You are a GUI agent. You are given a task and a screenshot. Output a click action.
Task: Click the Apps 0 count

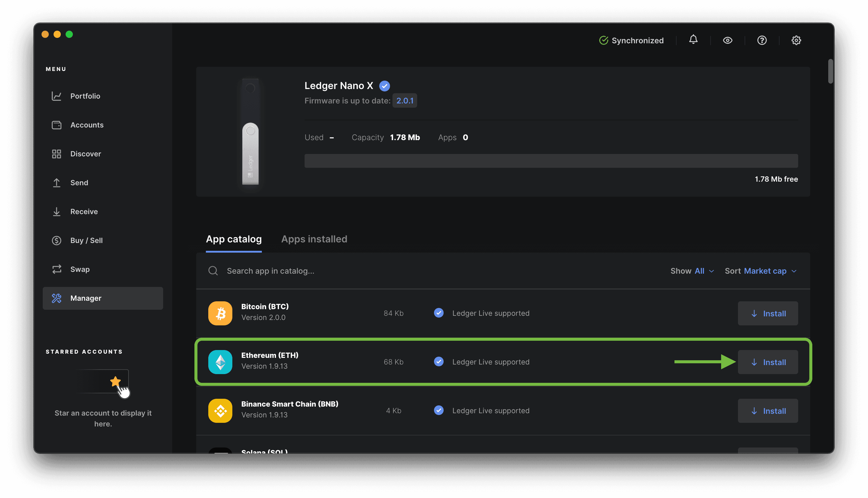pyautogui.click(x=465, y=137)
